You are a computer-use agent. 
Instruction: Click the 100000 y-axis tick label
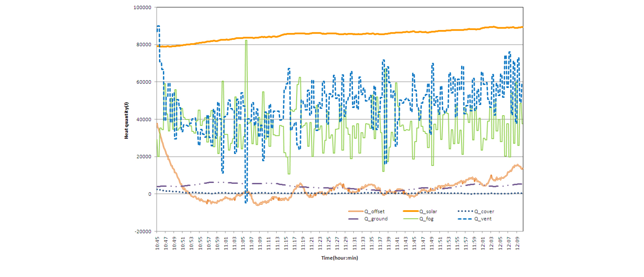coord(142,7)
